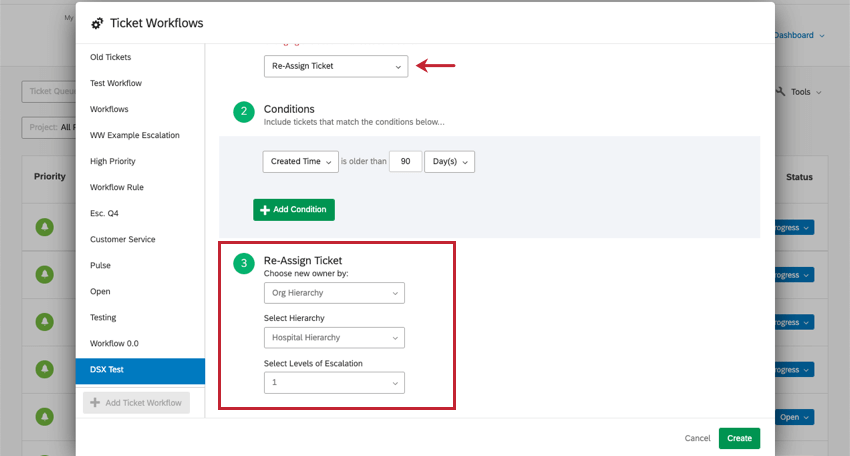Click the Tools wrench icon in background page
The height and width of the screenshot is (456, 850).
(780, 92)
